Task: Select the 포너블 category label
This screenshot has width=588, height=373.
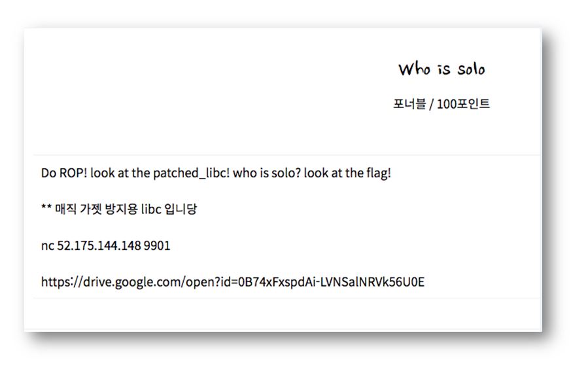Action: 409,104
